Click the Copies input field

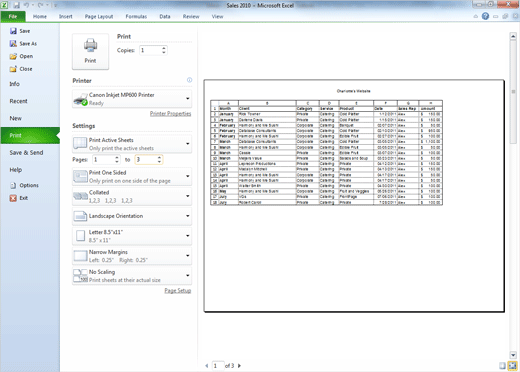pyautogui.click(x=150, y=50)
